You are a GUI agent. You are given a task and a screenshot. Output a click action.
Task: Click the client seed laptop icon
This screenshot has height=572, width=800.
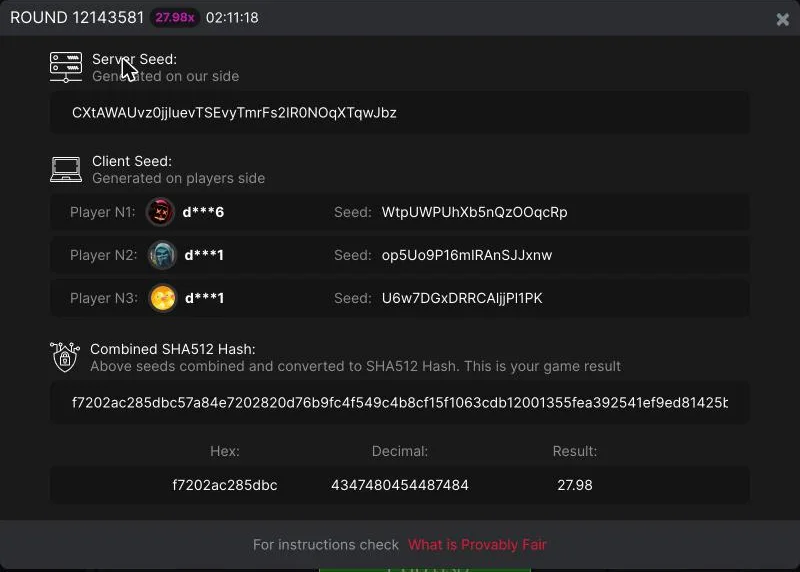(x=66, y=169)
